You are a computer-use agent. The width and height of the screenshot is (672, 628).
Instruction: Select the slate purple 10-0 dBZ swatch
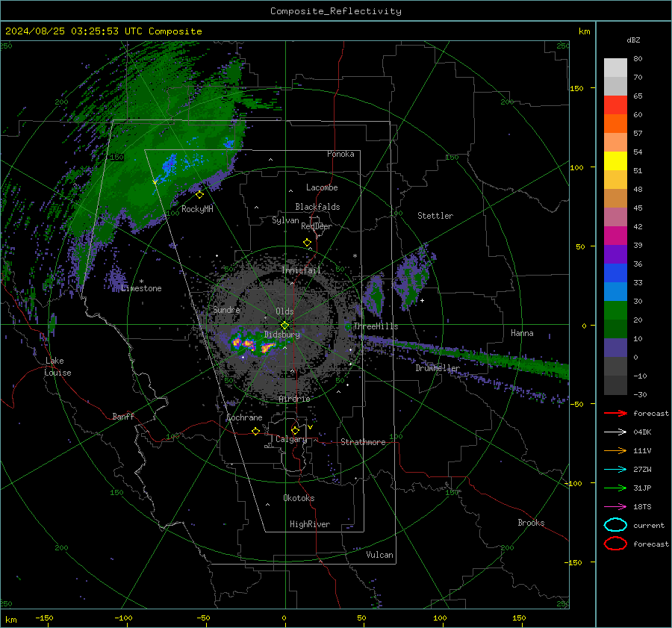point(615,347)
